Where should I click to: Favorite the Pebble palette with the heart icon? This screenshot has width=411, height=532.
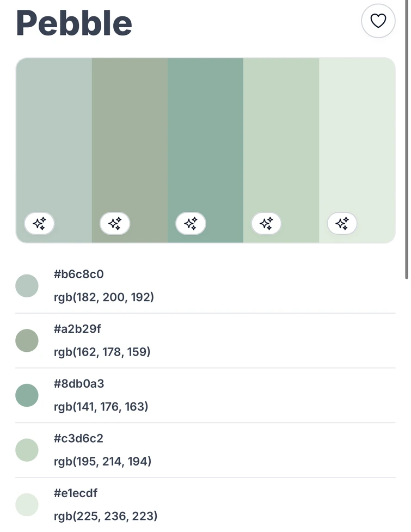click(x=378, y=21)
